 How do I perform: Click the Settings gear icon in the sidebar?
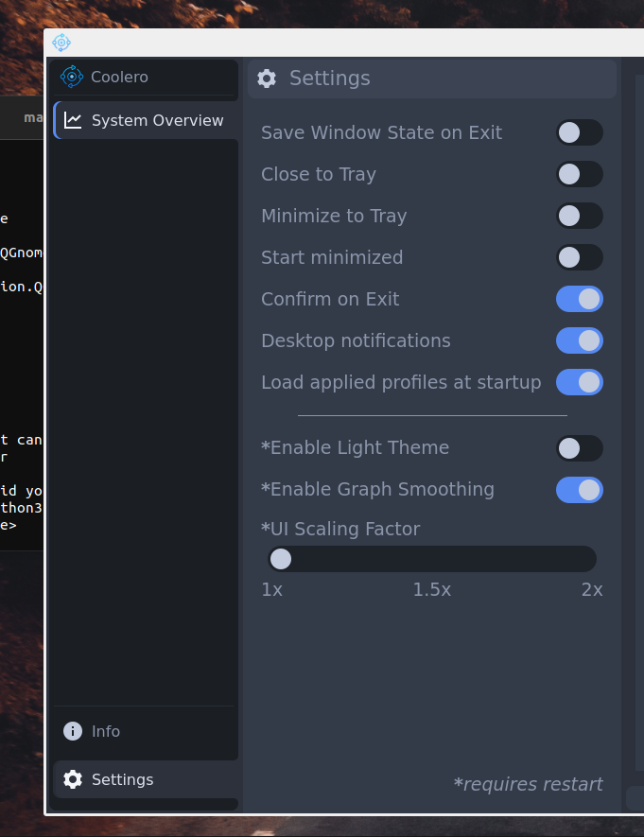[73, 779]
